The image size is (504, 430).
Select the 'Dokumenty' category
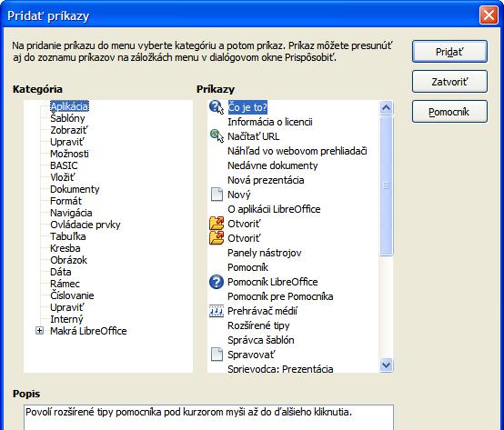pos(75,189)
